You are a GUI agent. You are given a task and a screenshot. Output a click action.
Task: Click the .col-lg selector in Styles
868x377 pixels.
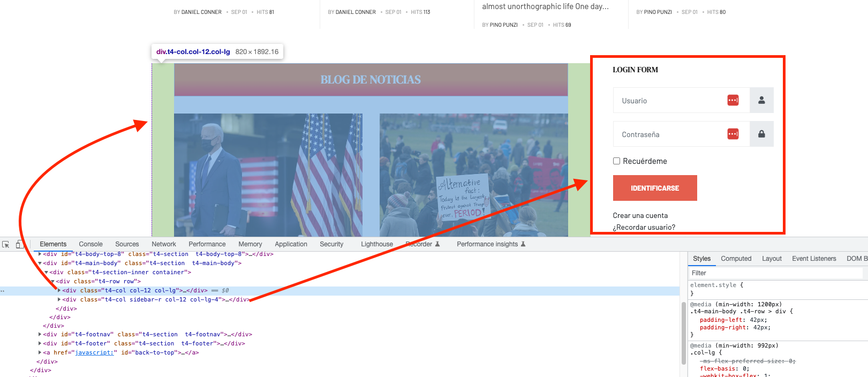point(702,352)
